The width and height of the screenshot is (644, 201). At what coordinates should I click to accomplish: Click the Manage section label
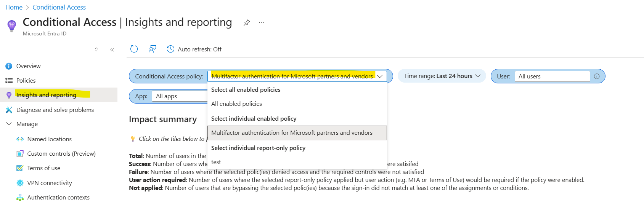coord(27,124)
